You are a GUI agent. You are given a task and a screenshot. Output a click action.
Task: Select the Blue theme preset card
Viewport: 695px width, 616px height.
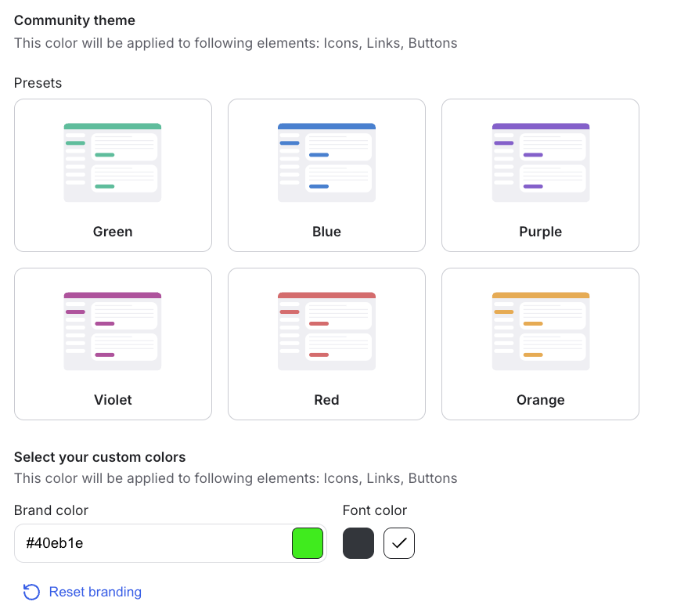(x=326, y=175)
